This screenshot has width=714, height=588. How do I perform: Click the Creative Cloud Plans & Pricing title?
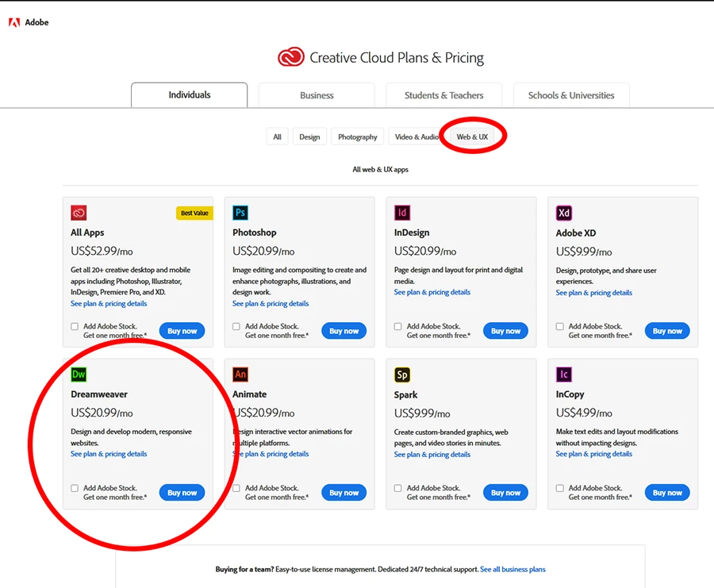[x=397, y=58]
